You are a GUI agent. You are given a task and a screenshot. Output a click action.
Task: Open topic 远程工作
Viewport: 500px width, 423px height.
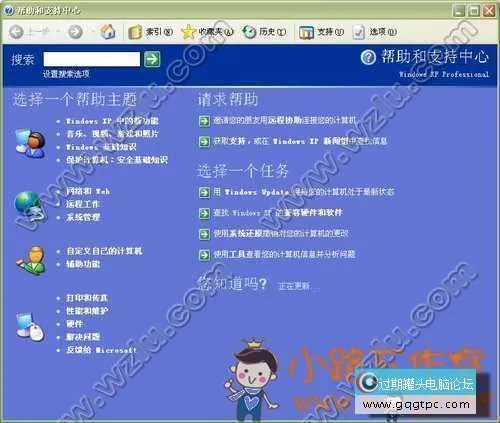pyautogui.click(x=83, y=204)
